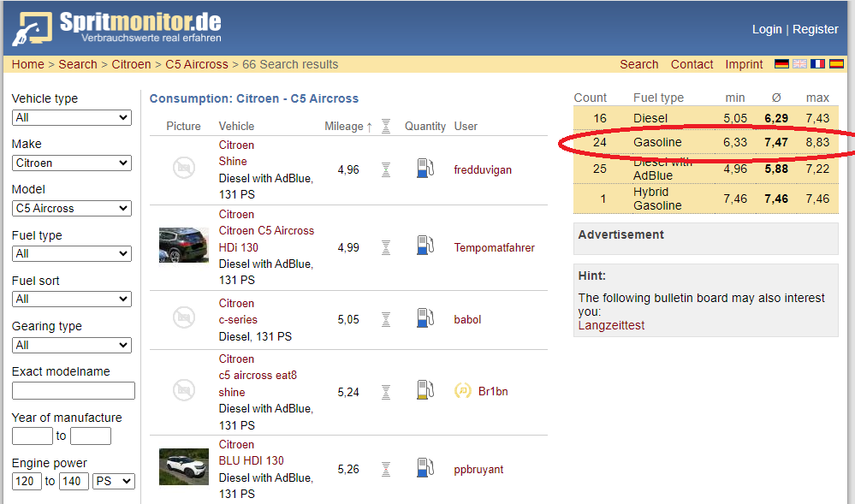Open the Model dropdown showing C5 Aircross

[x=71, y=208]
